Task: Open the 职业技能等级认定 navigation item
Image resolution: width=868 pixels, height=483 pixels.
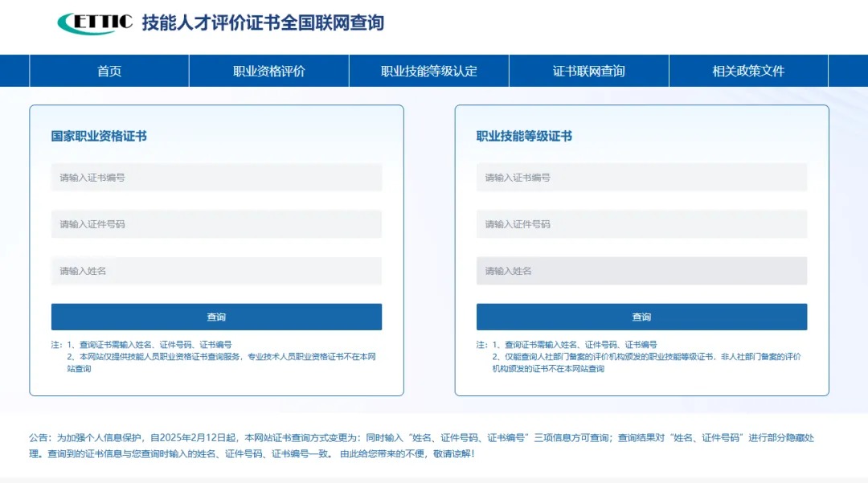Action: [x=428, y=71]
